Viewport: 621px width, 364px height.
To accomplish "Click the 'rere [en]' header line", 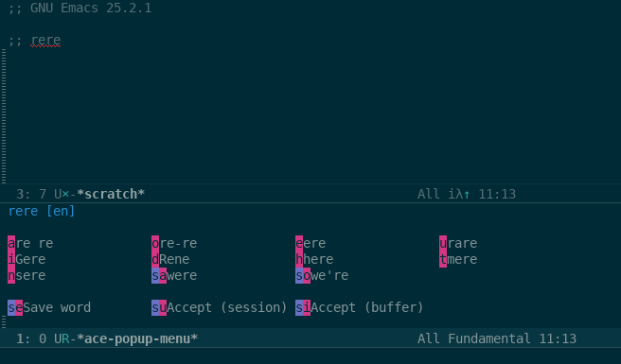I will [x=42, y=211].
